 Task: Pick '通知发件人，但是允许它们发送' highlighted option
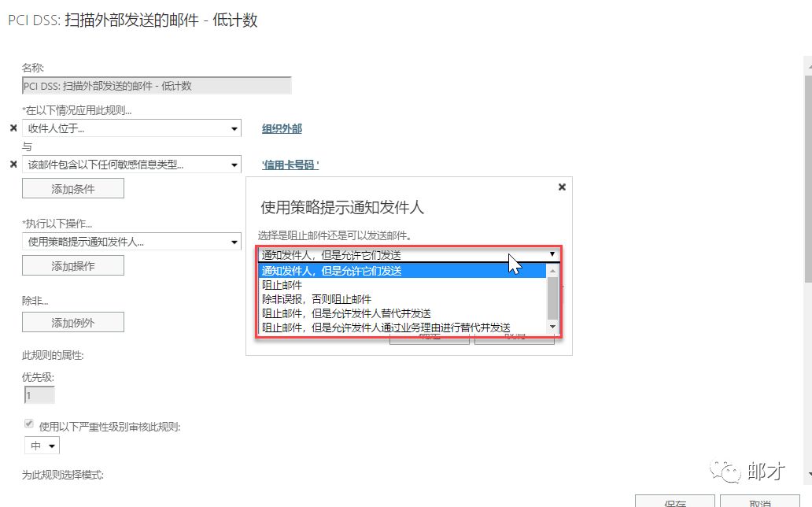[x=331, y=271]
